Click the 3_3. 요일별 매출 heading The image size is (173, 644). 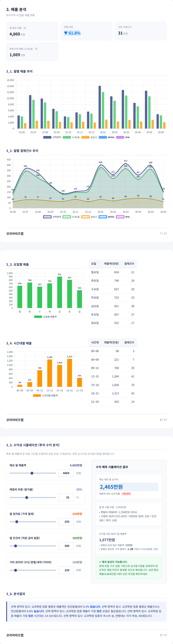tap(17, 264)
